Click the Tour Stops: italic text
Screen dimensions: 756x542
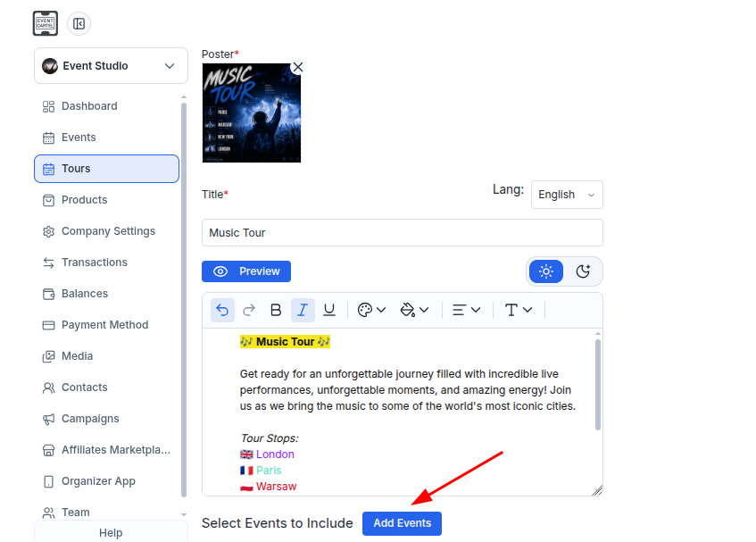tap(269, 438)
